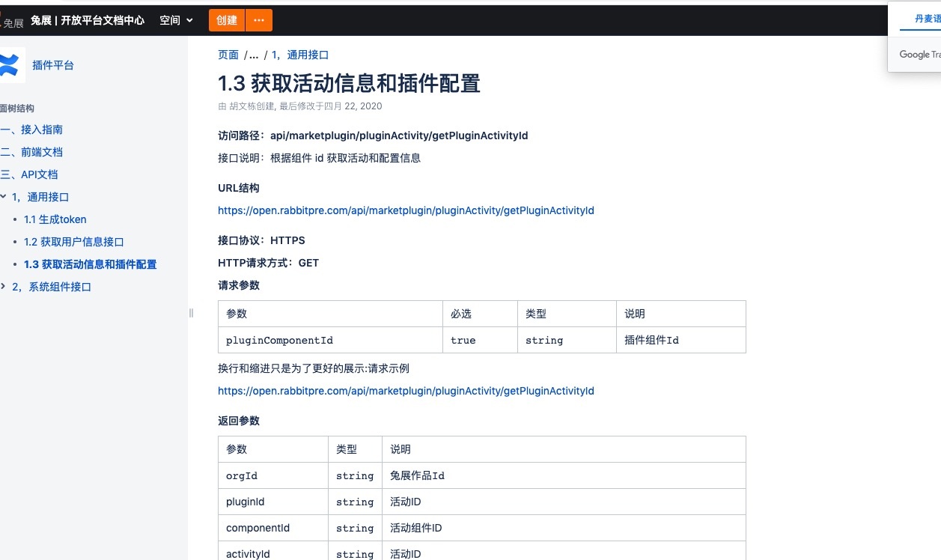The height and width of the screenshot is (560, 941).
Task: Open 2,系统组件接口 sidebar page
Action: tap(52, 287)
